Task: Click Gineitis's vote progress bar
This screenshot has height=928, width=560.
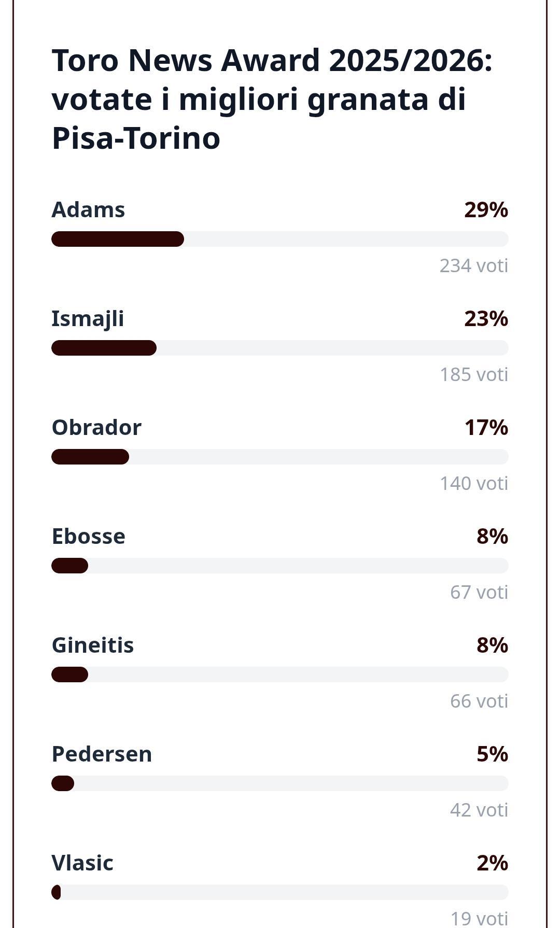Action: point(279,674)
